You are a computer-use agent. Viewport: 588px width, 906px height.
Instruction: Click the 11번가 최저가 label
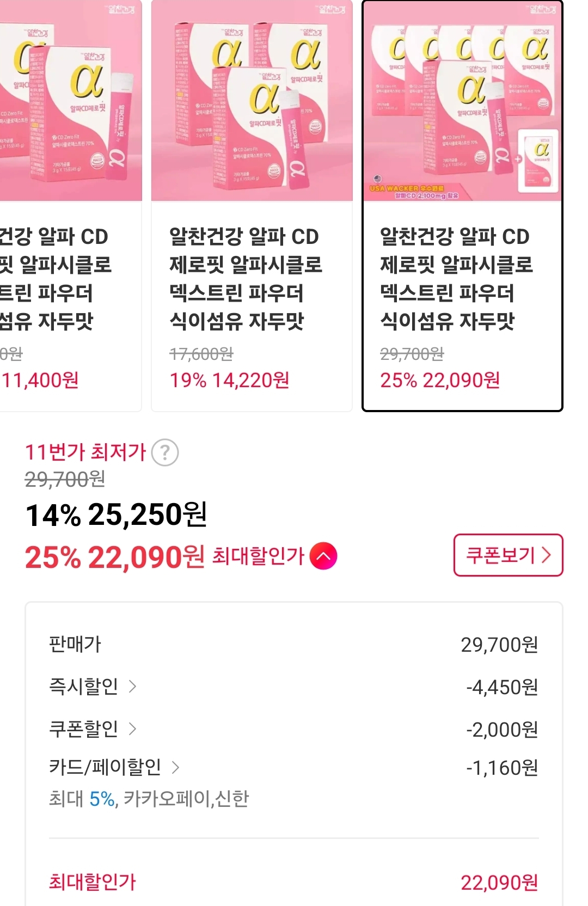tap(85, 452)
